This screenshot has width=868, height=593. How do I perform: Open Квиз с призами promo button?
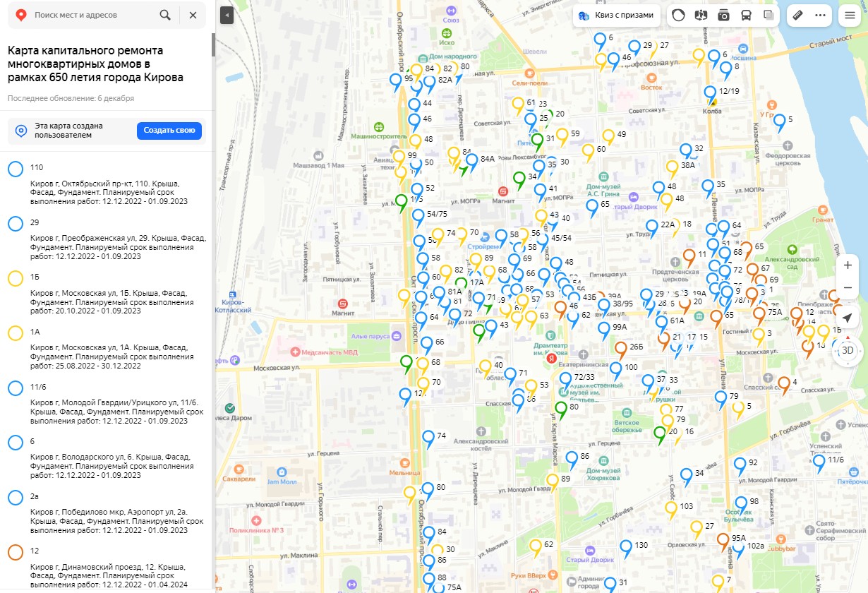coord(616,16)
